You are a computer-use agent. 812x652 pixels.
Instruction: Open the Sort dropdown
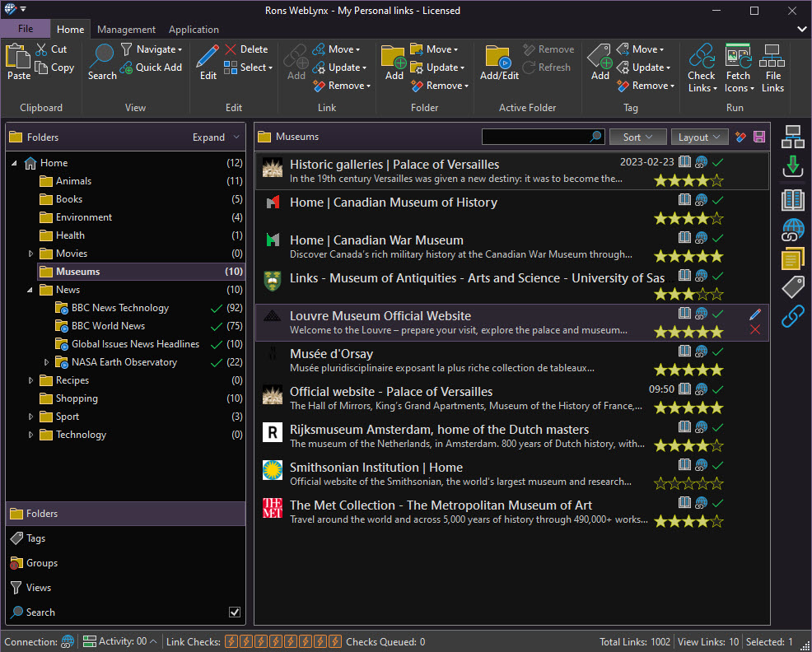coord(638,137)
